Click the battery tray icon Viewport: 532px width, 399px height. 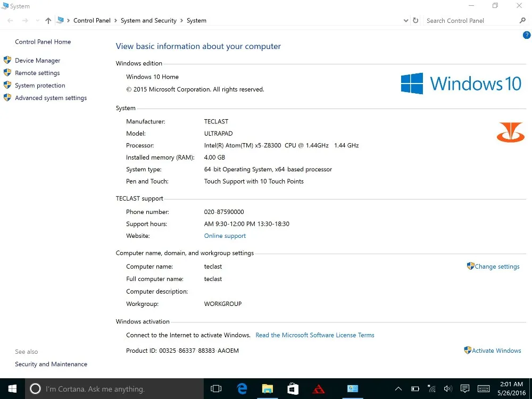tap(415, 389)
